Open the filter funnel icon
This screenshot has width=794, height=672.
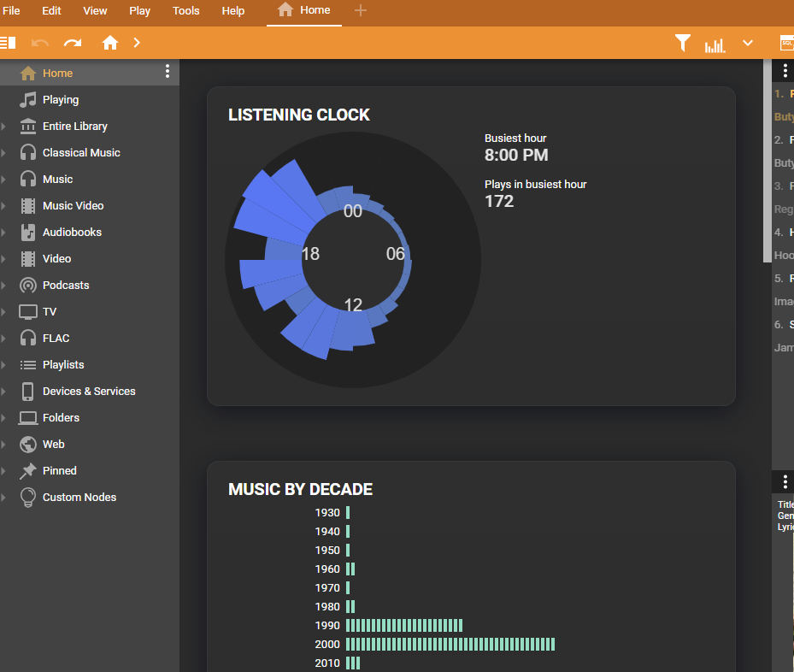pyautogui.click(x=682, y=44)
